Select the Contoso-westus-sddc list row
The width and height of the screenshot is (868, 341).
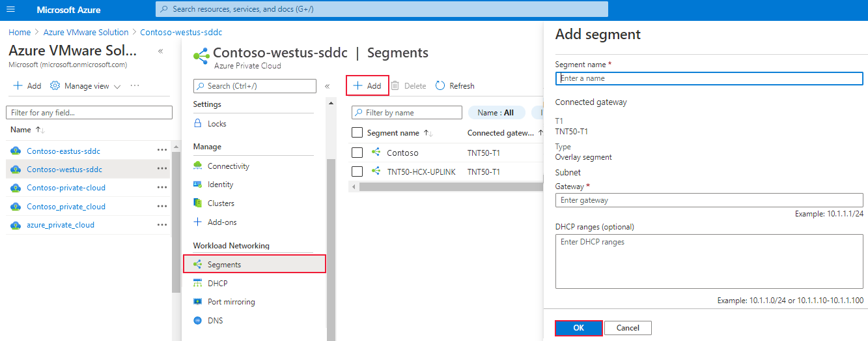coord(88,169)
